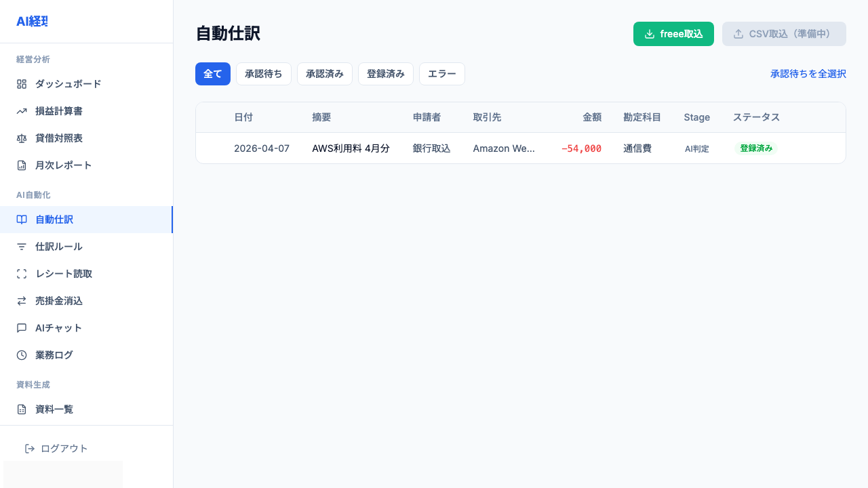Open レシート読取 with the scan icon
The height and width of the screenshot is (488, 868).
22,273
